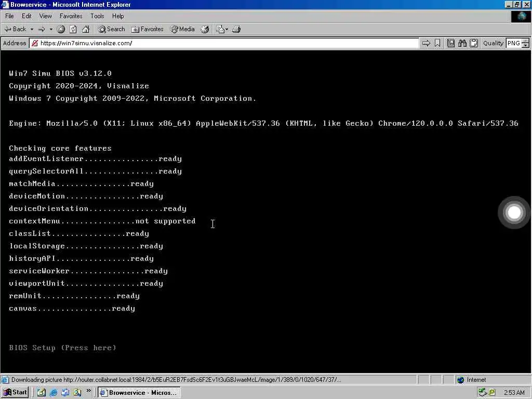
Task: Click the Internet Explorer throbber logo
Action: click(x=521, y=16)
